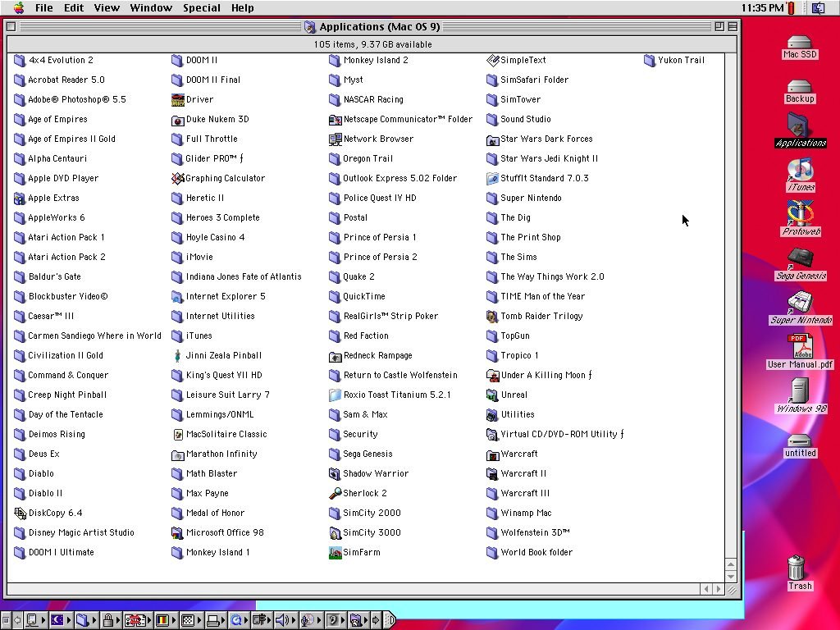Click the control strip left scroll arrow
Image resolution: width=840 pixels, height=630 pixels.
17,620
